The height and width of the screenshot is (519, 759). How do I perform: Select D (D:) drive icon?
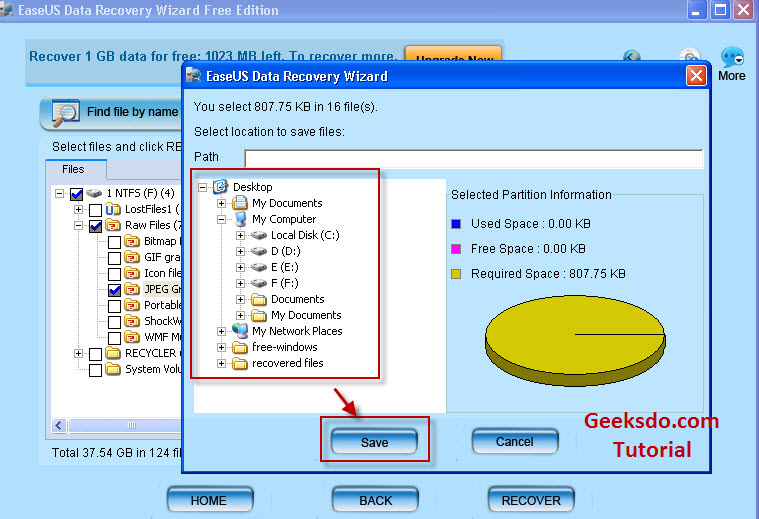click(x=259, y=251)
